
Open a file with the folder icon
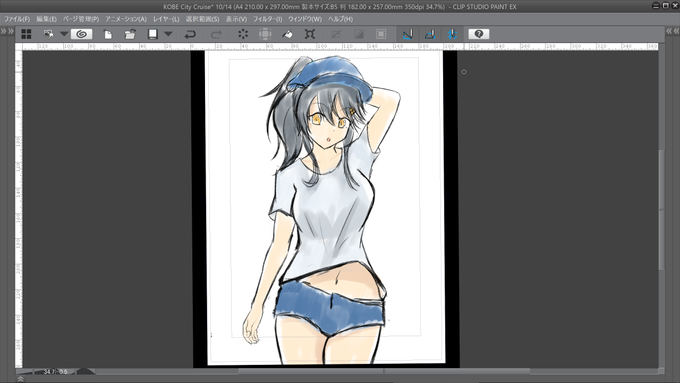[x=130, y=34]
